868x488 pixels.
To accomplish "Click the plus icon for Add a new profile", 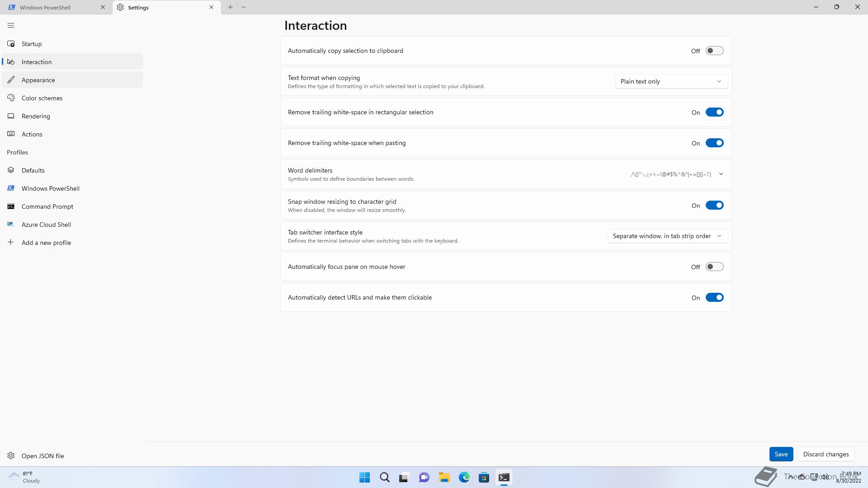I will (11, 243).
